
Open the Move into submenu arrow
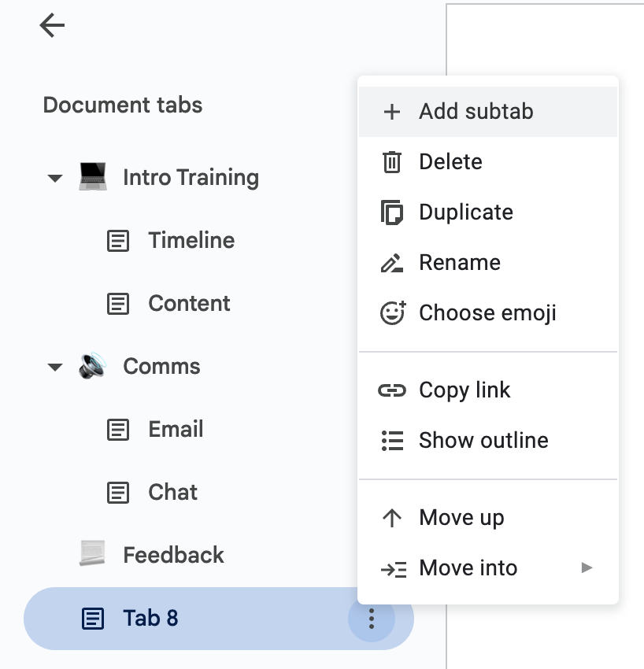click(587, 567)
